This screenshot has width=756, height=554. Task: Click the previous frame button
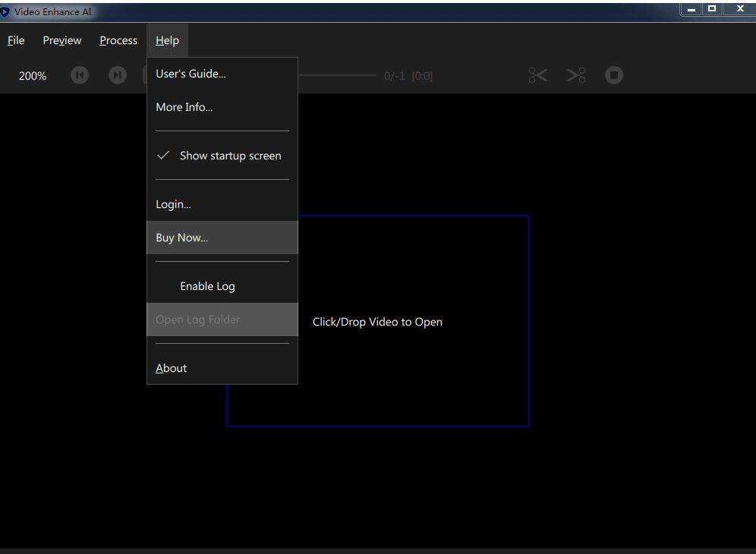click(x=80, y=75)
